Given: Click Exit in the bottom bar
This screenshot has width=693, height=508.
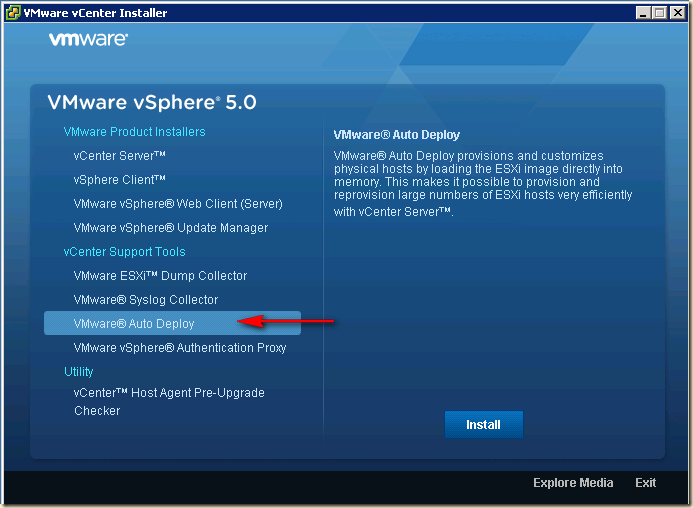Looking at the screenshot, I should click(x=645, y=482).
